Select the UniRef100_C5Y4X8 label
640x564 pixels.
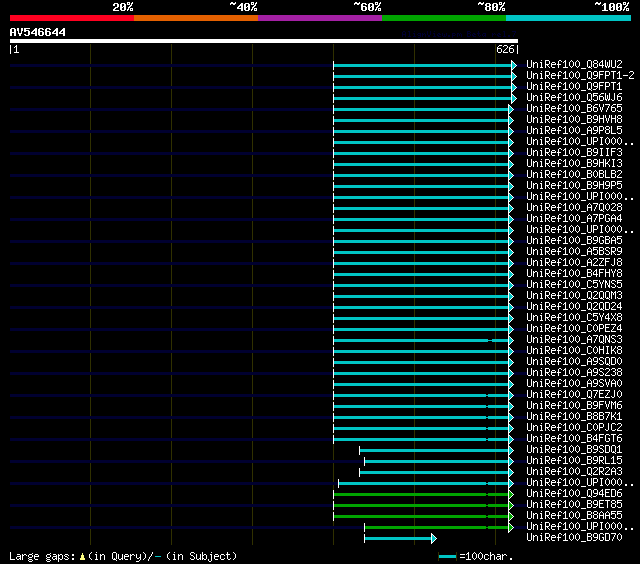pos(574,318)
